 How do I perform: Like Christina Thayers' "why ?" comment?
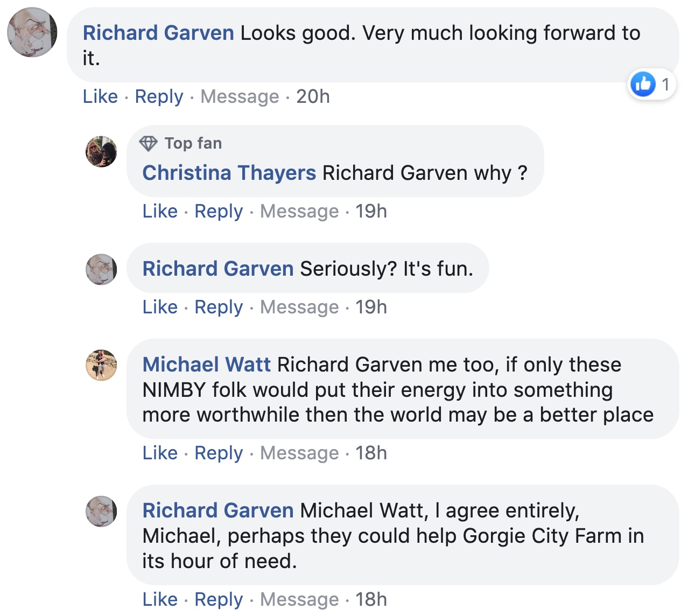(x=160, y=211)
